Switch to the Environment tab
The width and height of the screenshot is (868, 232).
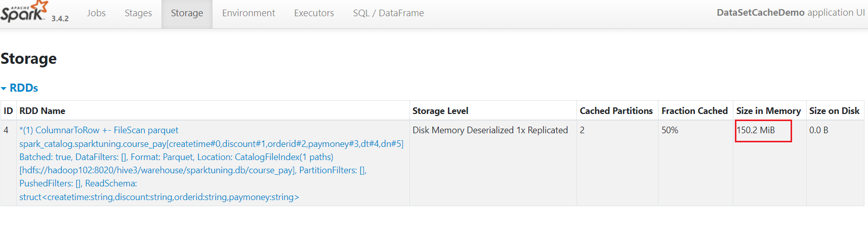pyautogui.click(x=249, y=13)
